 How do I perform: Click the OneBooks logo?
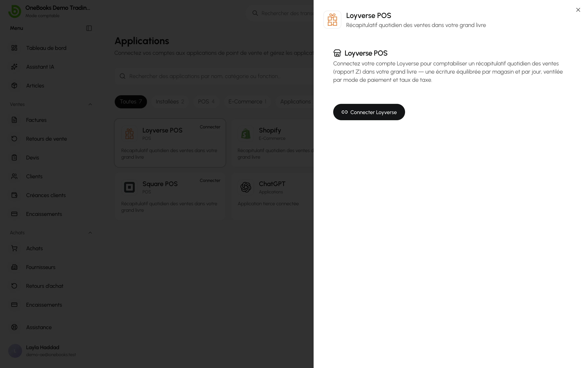tap(14, 11)
